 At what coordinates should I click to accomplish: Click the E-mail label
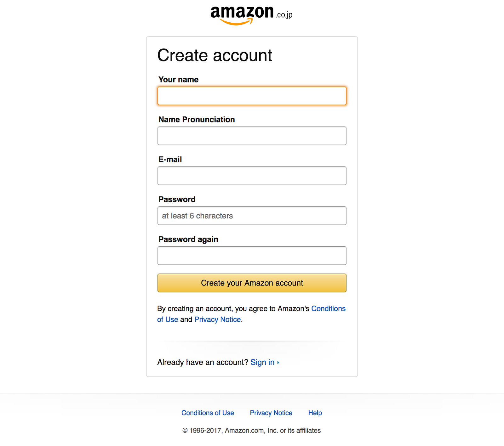(x=170, y=160)
